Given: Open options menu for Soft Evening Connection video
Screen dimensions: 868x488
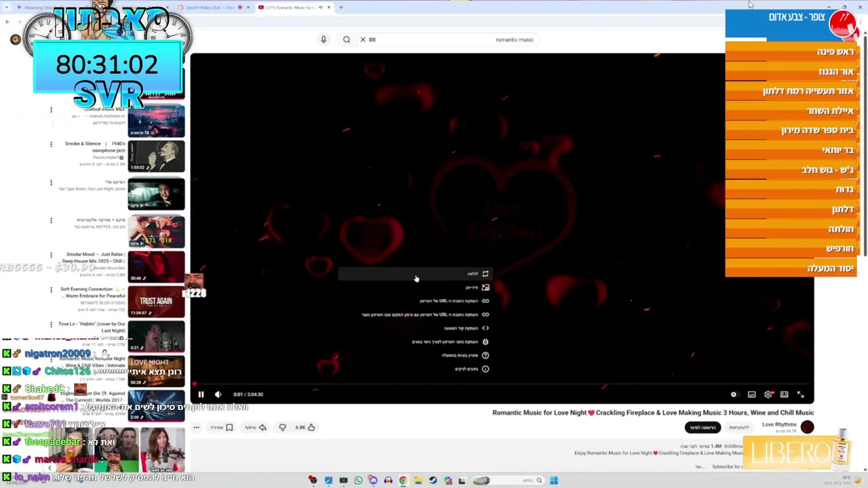Looking at the screenshot, I should tap(51, 290).
